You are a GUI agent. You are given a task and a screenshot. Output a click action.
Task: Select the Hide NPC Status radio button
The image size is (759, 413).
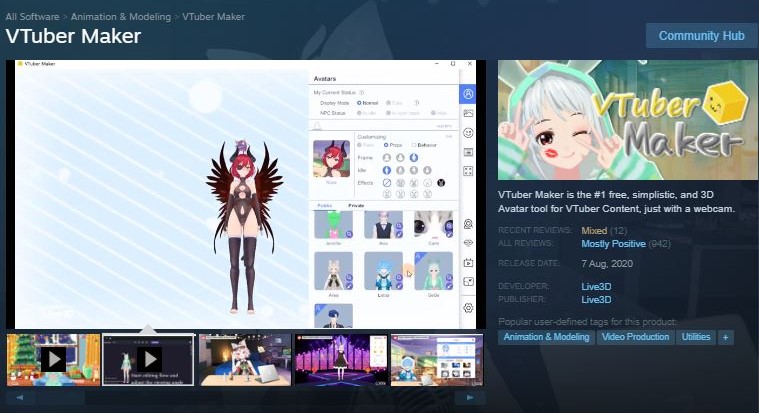click(x=433, y=113)
